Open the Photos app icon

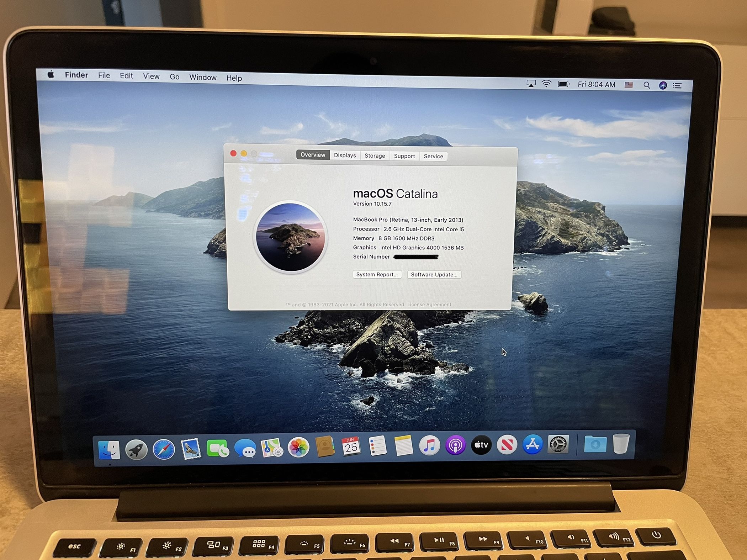(298, 447)
